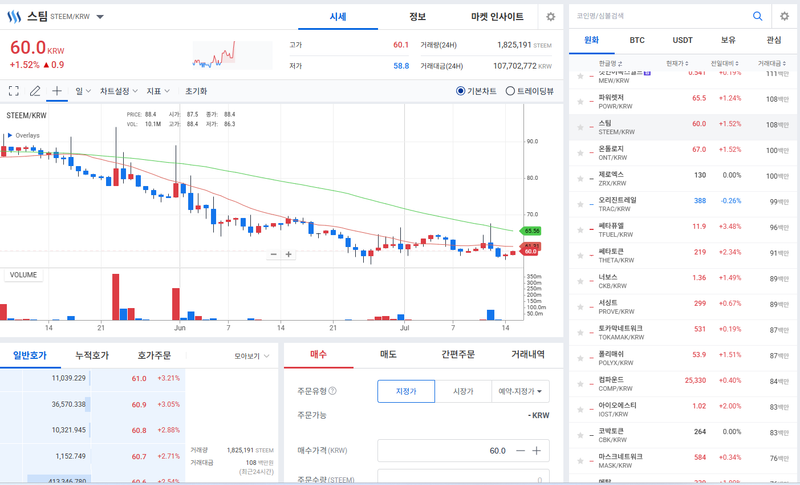Click 초기화 chart reset button
Image resolution: width=800 pixels, height=485 pixels.
pyautogui.click(x=196, y=91)
